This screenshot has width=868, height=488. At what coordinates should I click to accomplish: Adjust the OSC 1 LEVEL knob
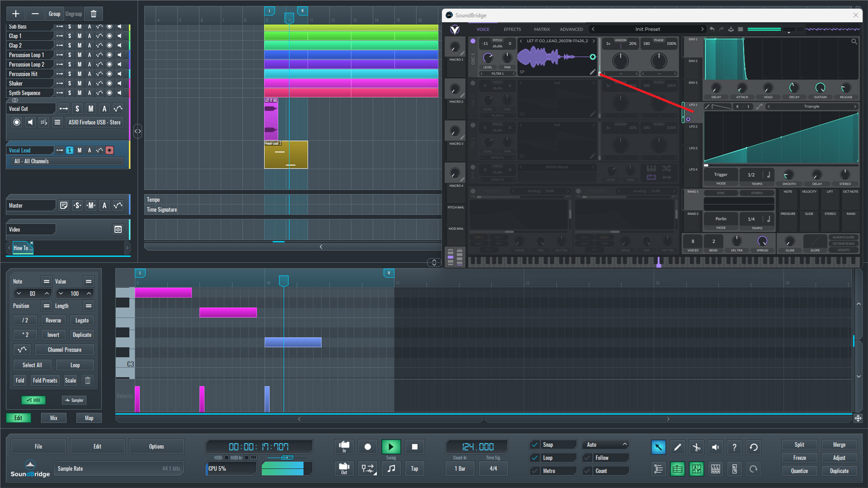point(488,58)
